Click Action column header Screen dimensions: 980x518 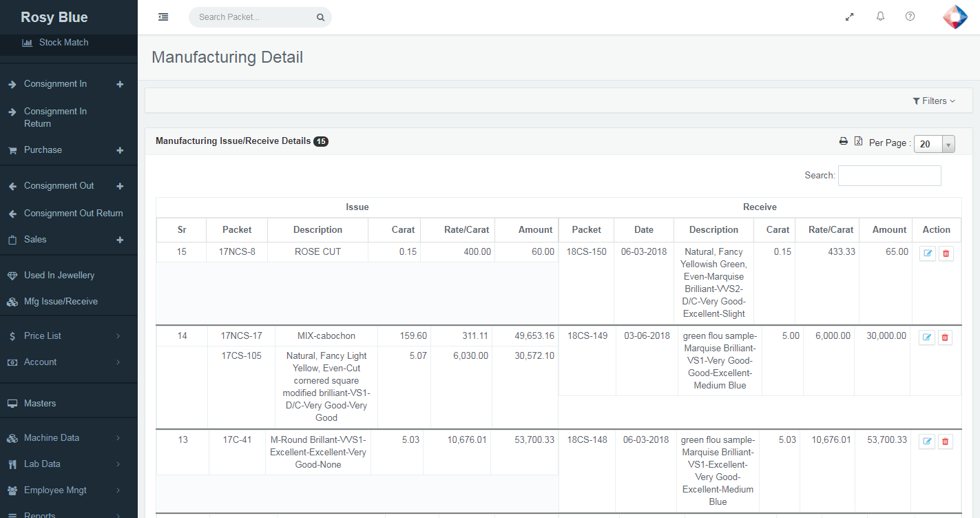(937, 230)
